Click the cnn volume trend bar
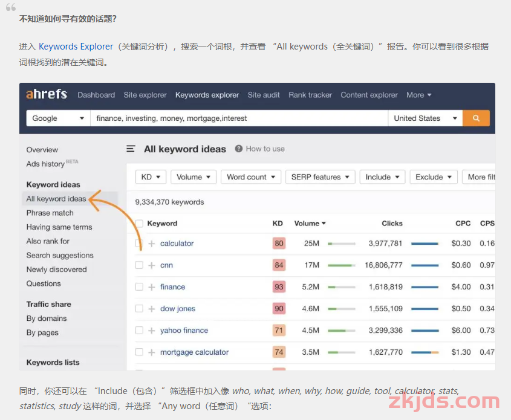511x420 pixels. (342, 265)
